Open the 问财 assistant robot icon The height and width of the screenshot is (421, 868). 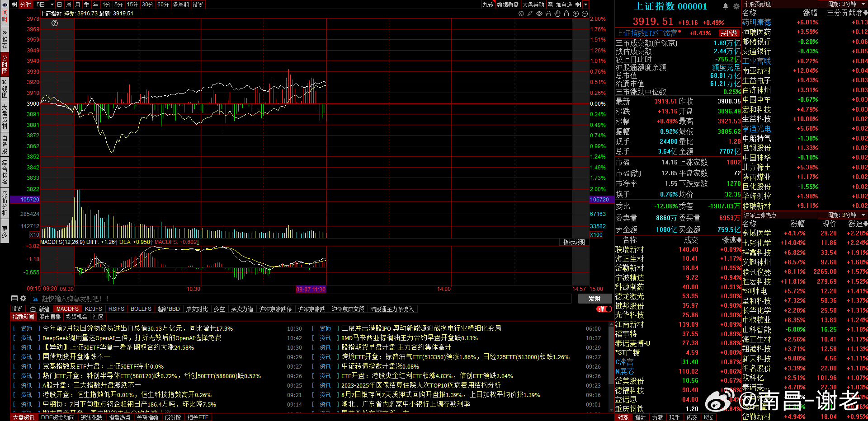pos(5,5)
